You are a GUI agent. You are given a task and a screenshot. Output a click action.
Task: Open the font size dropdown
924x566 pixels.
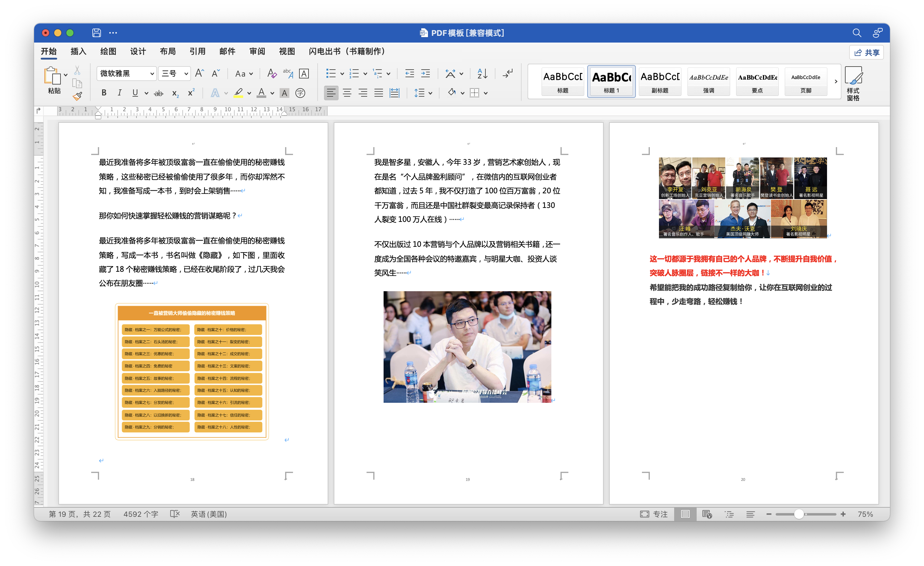186,74
